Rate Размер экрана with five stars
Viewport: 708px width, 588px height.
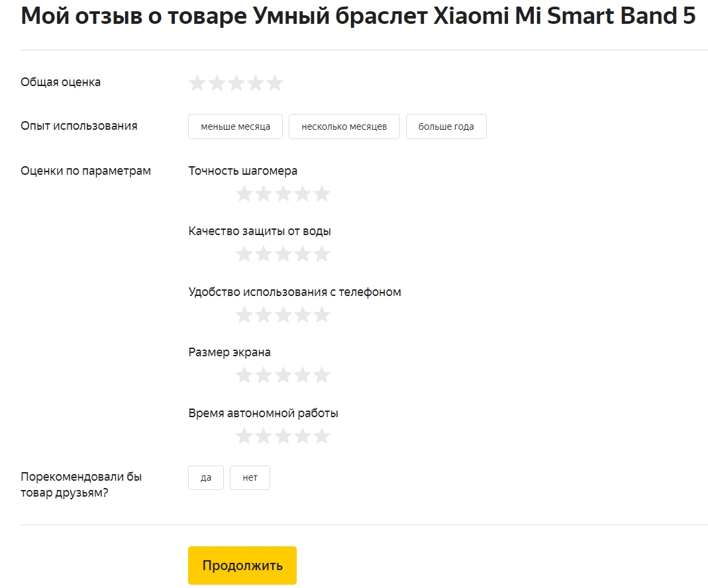coord(321,375)
